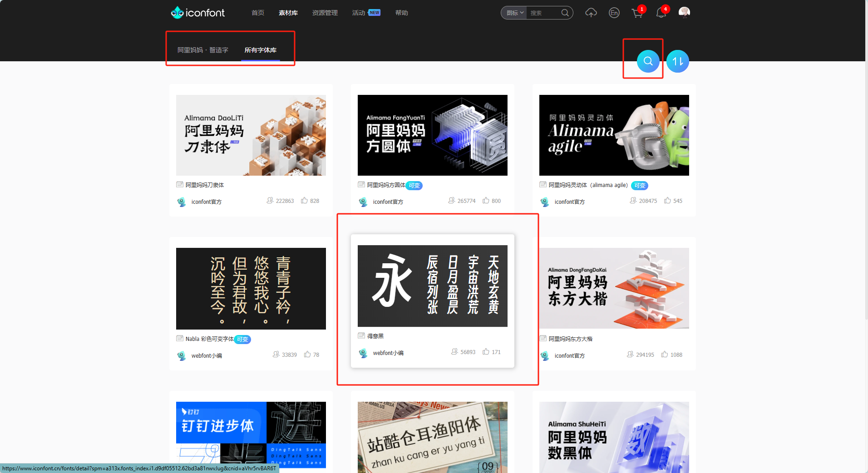
Task: Open the 首页 home menu item
Action: [x=258, y=13]
